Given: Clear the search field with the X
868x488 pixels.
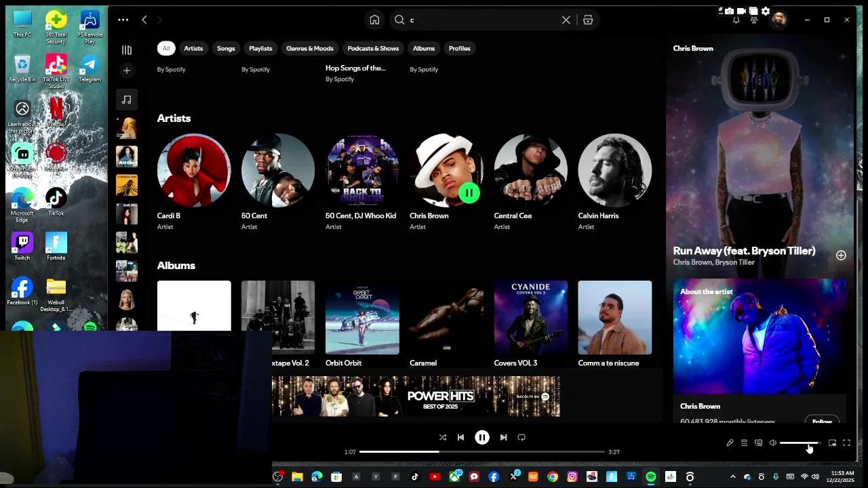Looking at the screenshot, I should pyautogui.click(x=566, y=20).
